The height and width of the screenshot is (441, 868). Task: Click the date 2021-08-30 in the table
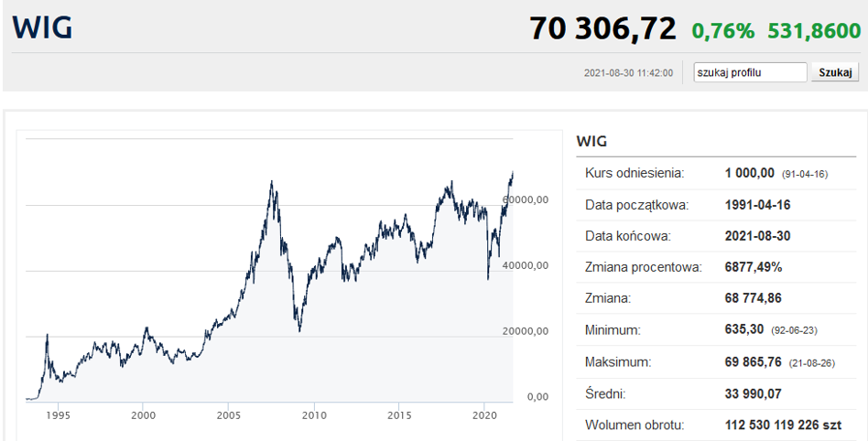tap(757, 236)
